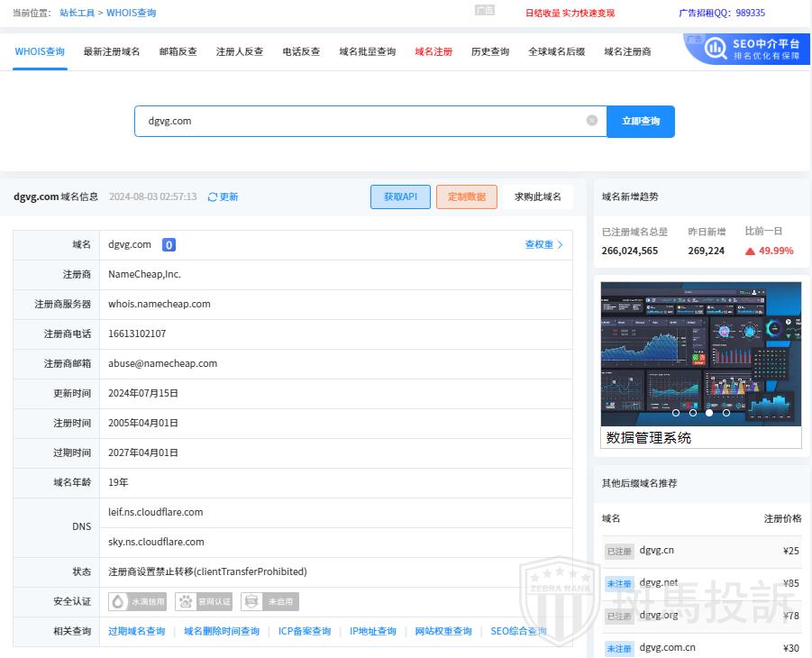The image size is (812, 658).
Task: Select the second carousel dot on the ad image
Action: point(693,413)
